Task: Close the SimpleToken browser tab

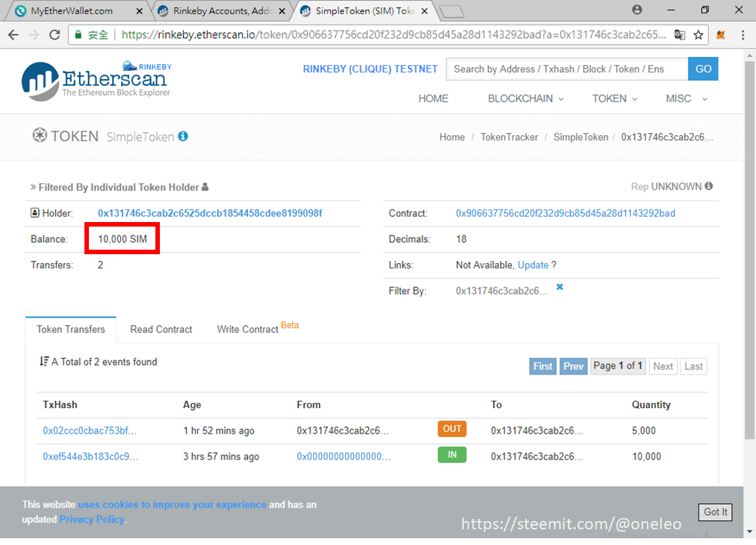Action: coord(424,10)
